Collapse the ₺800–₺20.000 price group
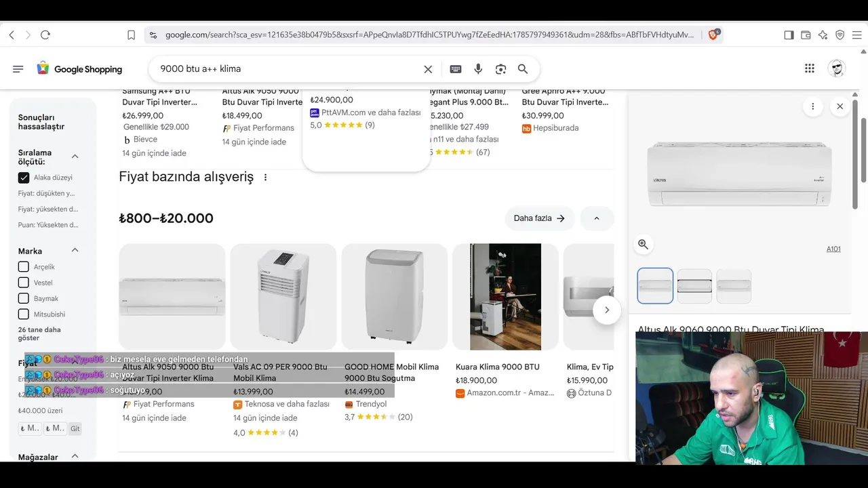Screen dimensions: 868x488 pos(597,218)
